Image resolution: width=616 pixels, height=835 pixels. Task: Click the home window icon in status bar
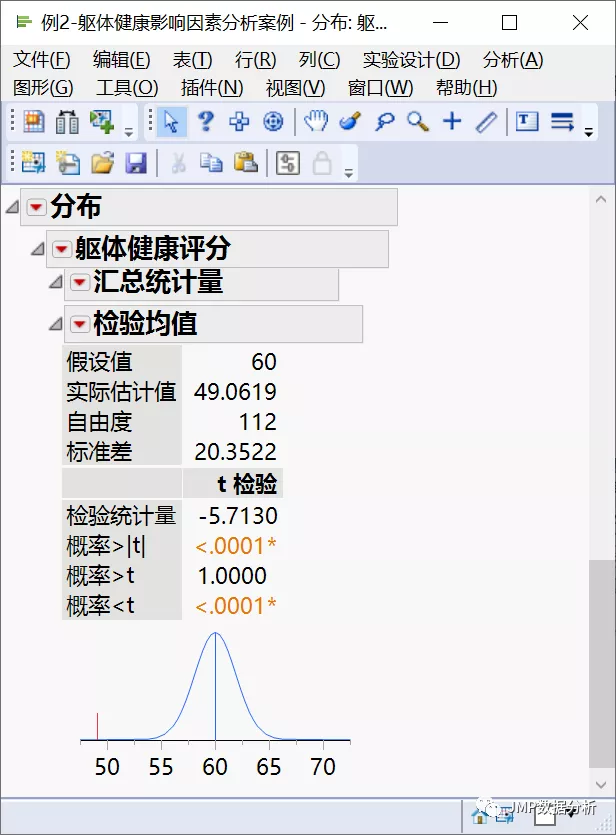[480, 816]
